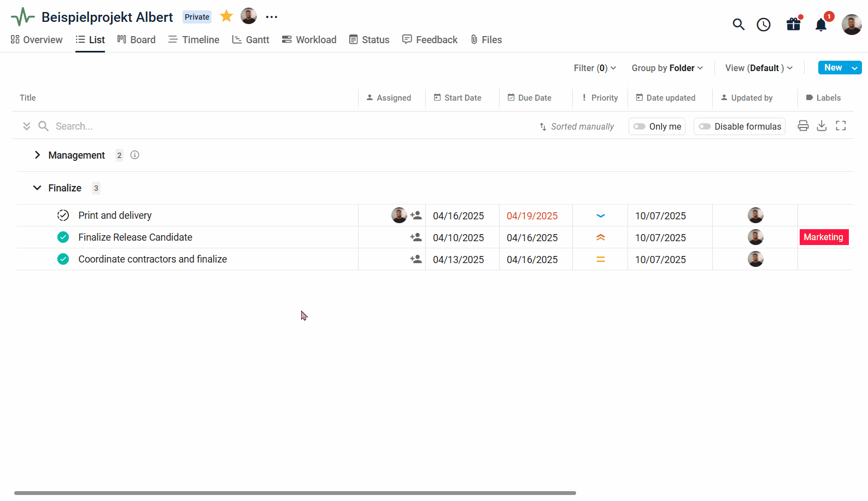This screenshot has height=501, width=868.
Task: Collapse the Finalize folder
Action: (x=37, y=188)
